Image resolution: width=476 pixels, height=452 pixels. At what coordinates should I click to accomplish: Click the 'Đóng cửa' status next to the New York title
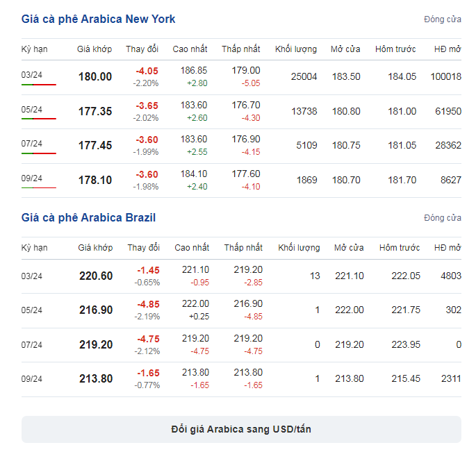pos(443,19)
